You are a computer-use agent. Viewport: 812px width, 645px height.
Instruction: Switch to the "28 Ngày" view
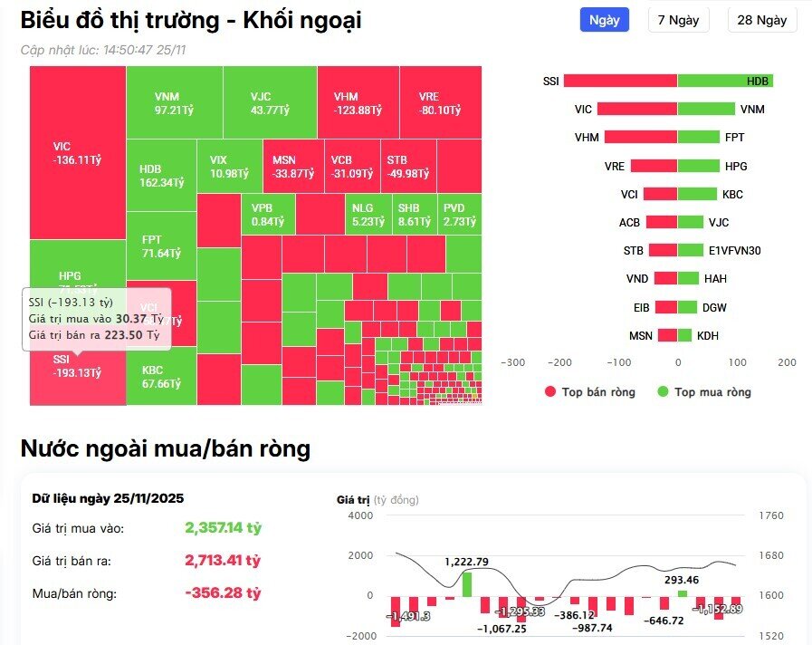click(761, 20)
